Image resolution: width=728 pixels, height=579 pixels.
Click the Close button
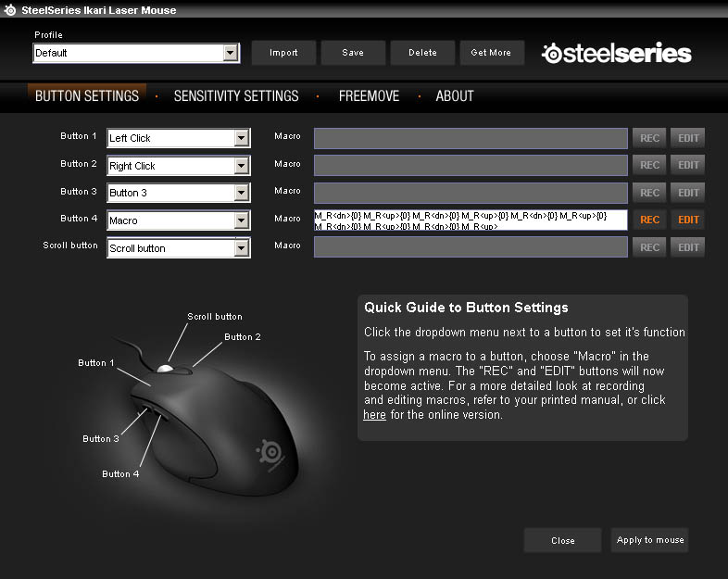563,540
